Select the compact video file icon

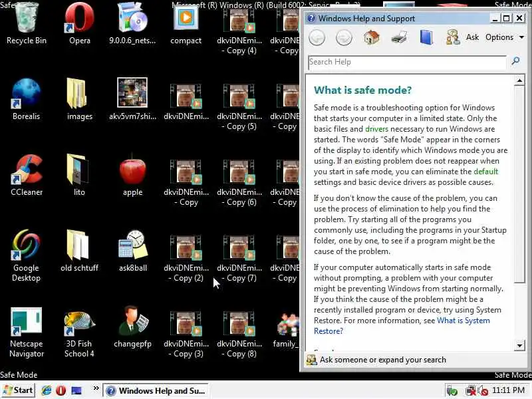pyautogui.click(x=186, y=23)
